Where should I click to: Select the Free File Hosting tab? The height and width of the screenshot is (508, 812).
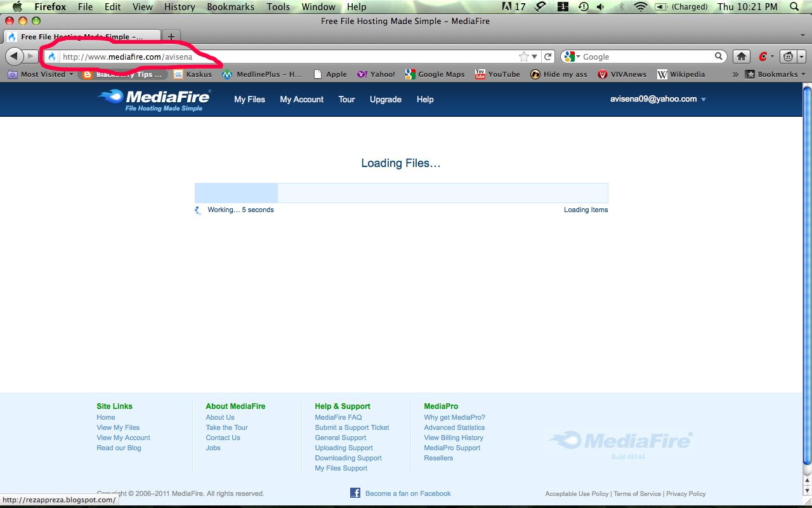[x=82, y=36]
